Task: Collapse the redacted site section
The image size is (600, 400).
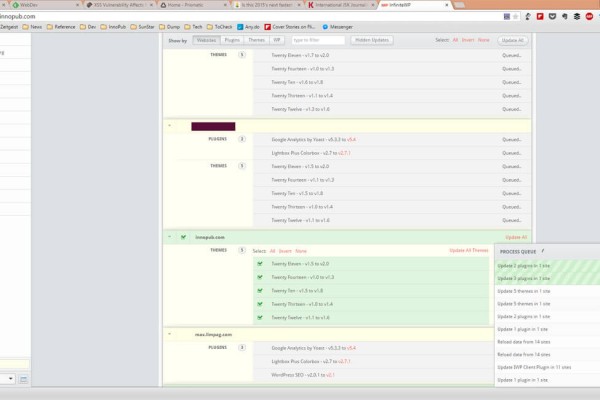Action: pyautogui.click(x=170, y=126)
